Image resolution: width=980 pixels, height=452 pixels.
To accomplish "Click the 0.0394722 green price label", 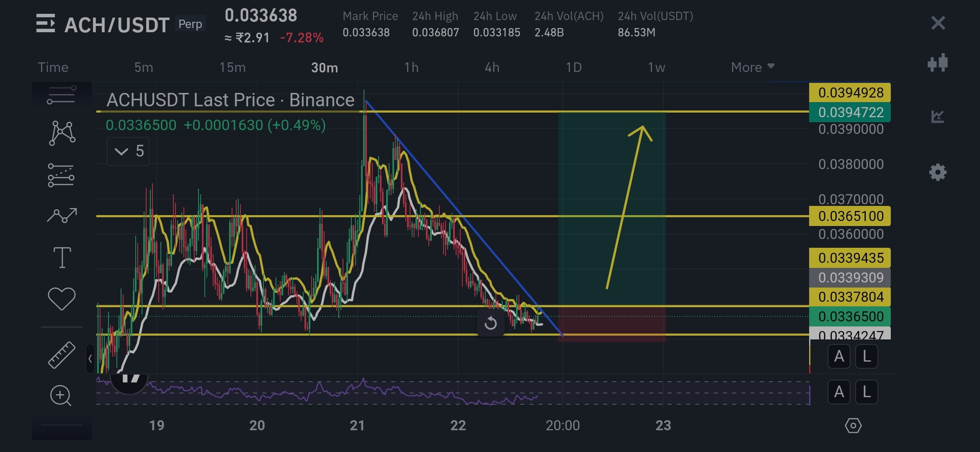I will click(x=850, y=112).
